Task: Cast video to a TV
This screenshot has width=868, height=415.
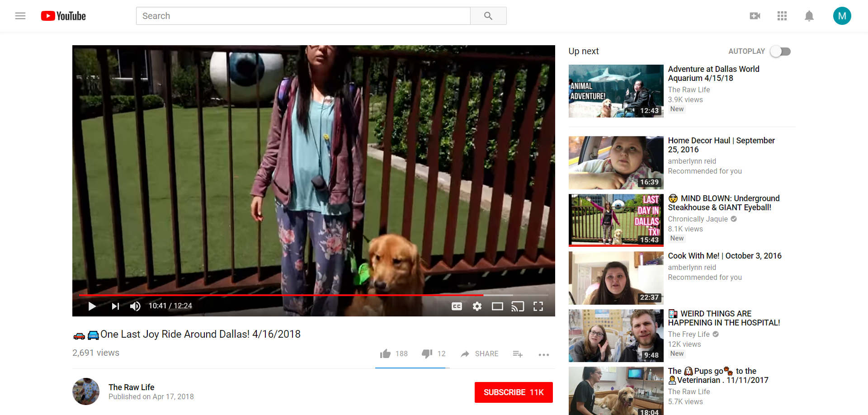Action: (x=518, y=306)
